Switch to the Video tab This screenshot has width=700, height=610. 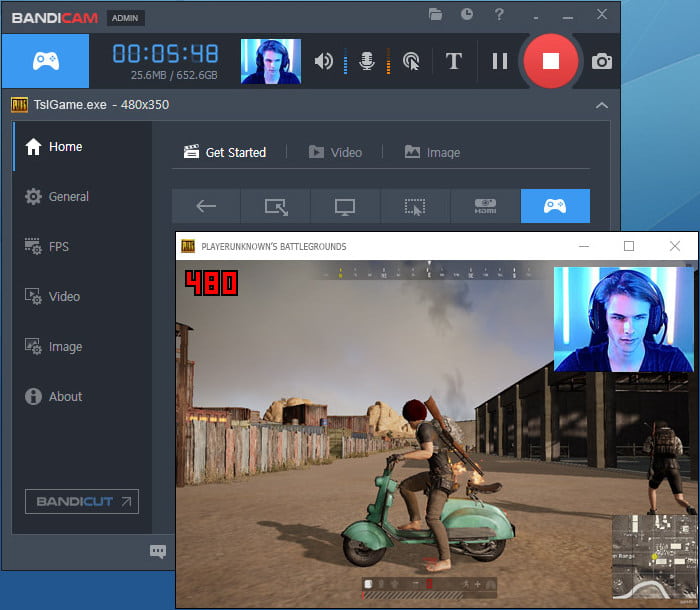[335, 152]
